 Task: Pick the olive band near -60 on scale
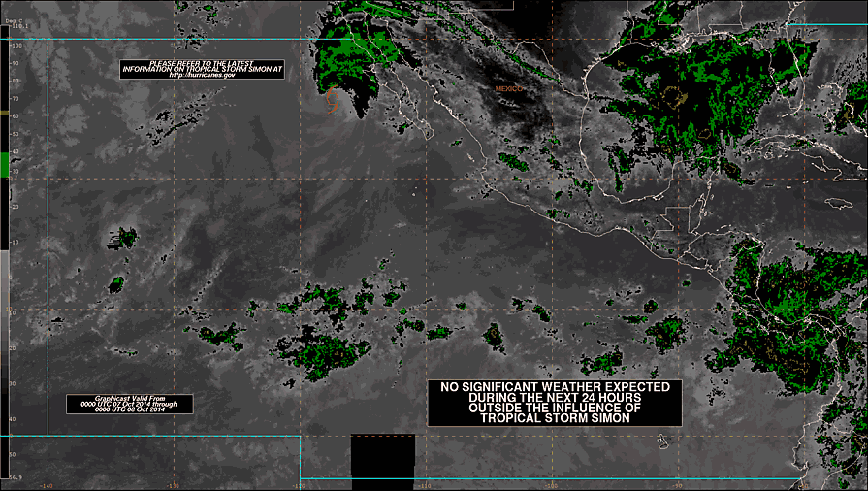[5, 114]
